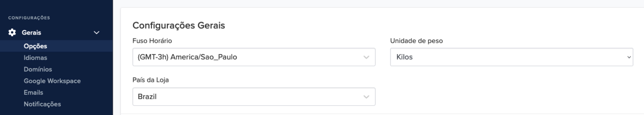
Task: Click the Fuso Horário chevron arrow
Action: [366, 57]
